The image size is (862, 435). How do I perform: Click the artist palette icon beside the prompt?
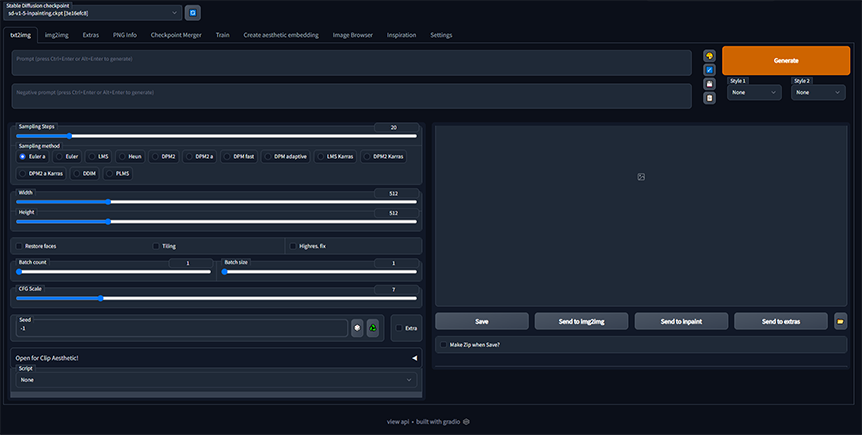tap(709, 56)
